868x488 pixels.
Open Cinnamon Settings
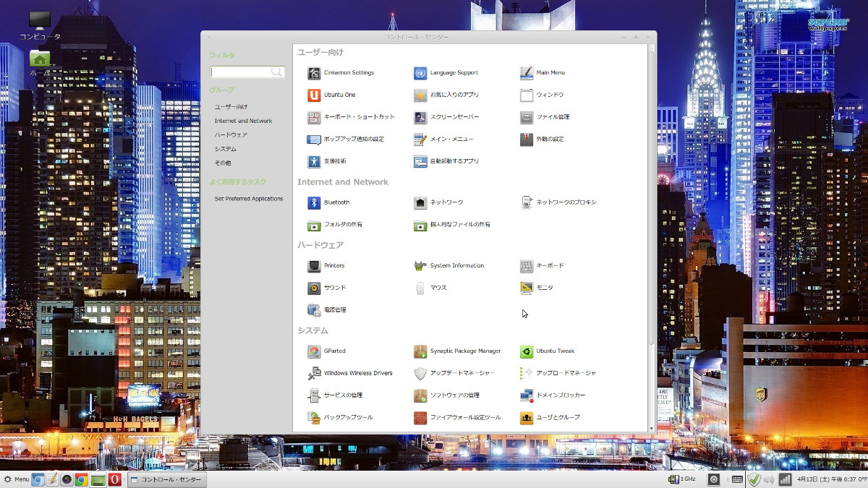pyautogui.click(x=341, y=73)
